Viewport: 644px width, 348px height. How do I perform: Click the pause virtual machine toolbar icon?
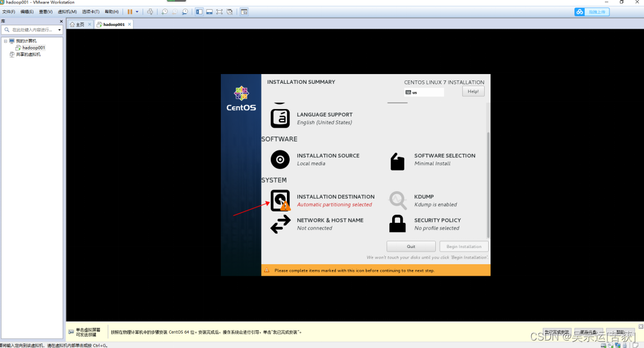click(x=130, y=12)
